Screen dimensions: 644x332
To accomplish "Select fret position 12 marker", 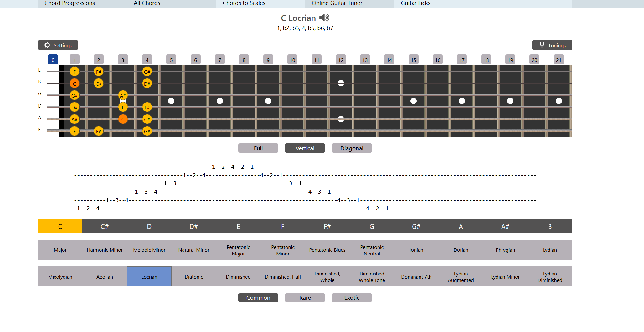I will (341, 60).
